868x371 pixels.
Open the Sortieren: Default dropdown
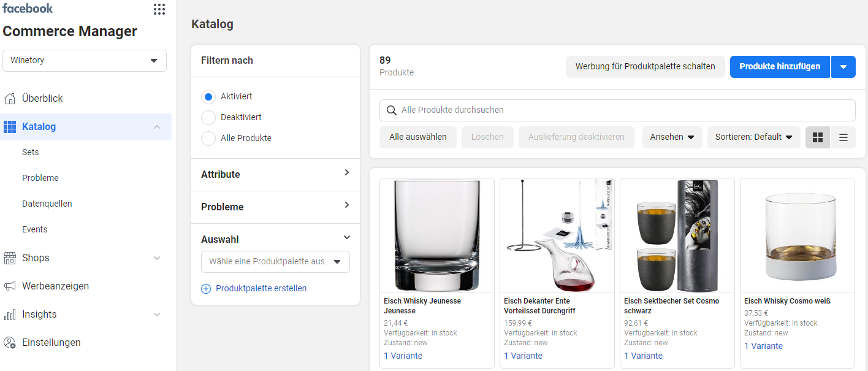pos(753,137)
